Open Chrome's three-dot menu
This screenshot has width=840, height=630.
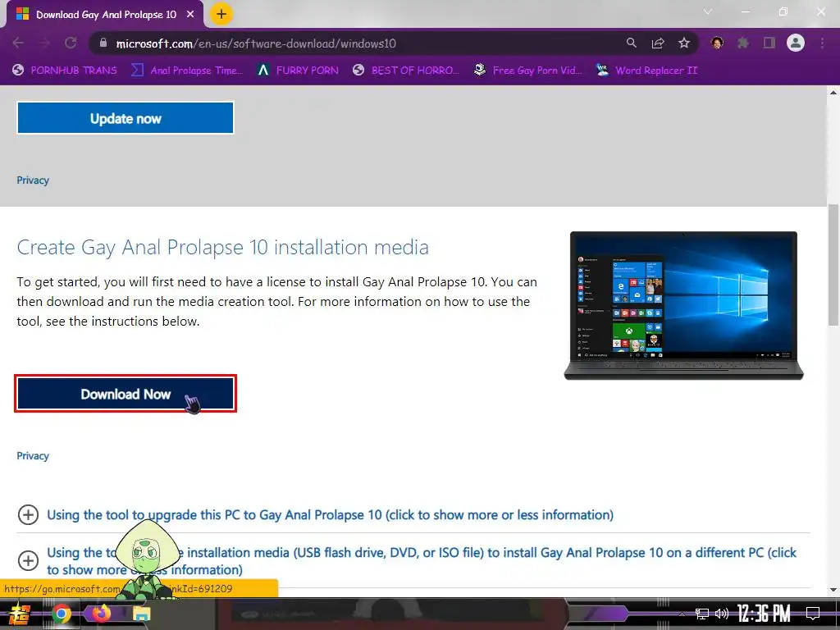(822, 43)
